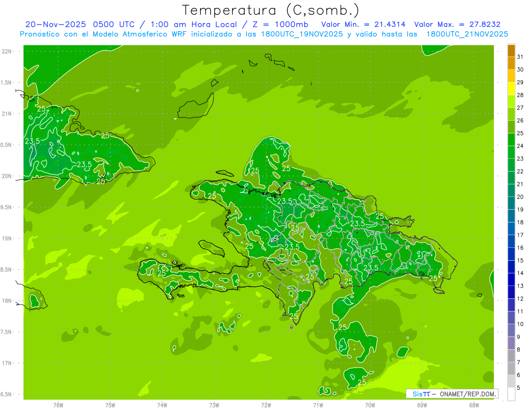Click the '18N' latitude axis label
This screenshot has width=532, height=411.
(7, 301)
